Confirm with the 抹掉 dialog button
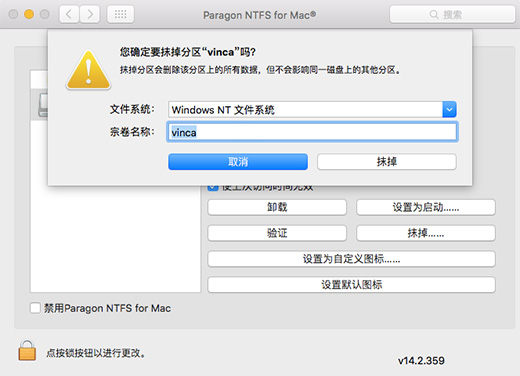The image size is (520, 376). point(387,162)
